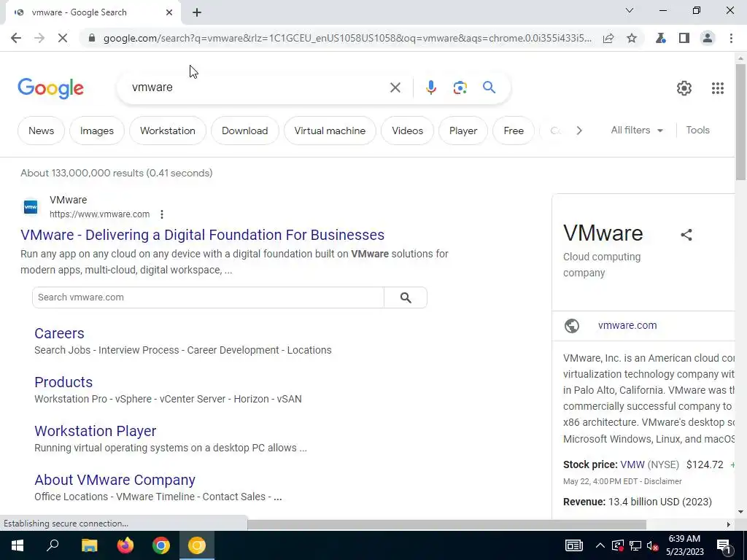This screenshot has width=747, height=560.
Task: Select the Workstation filter chip
Action: (168, 131)
